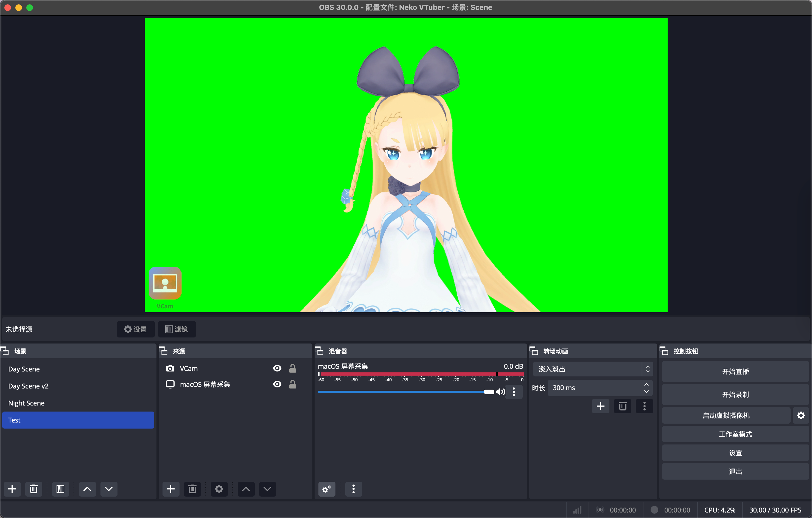Add a new scene with plus icon

click(12, 489)
